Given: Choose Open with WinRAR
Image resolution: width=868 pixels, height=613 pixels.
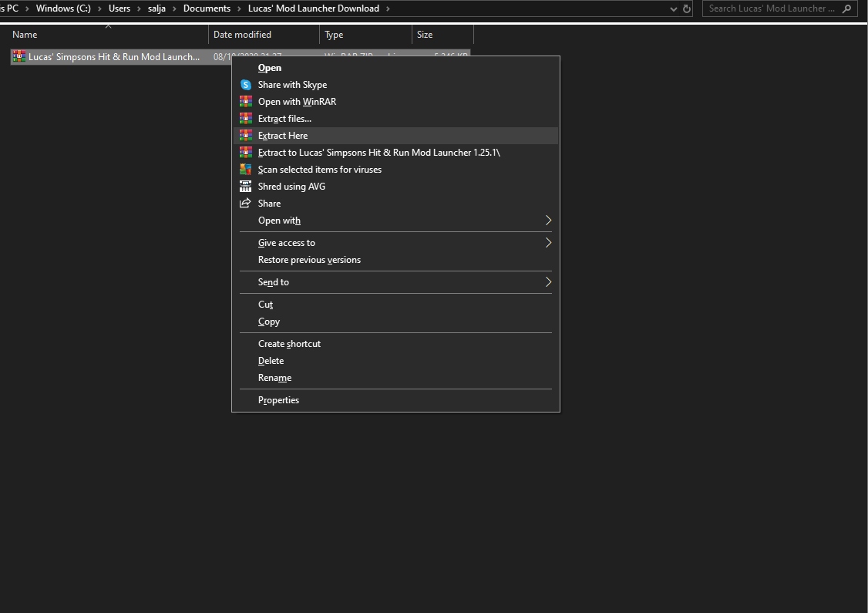Looking at the screenshot, I should pos(395,102).
